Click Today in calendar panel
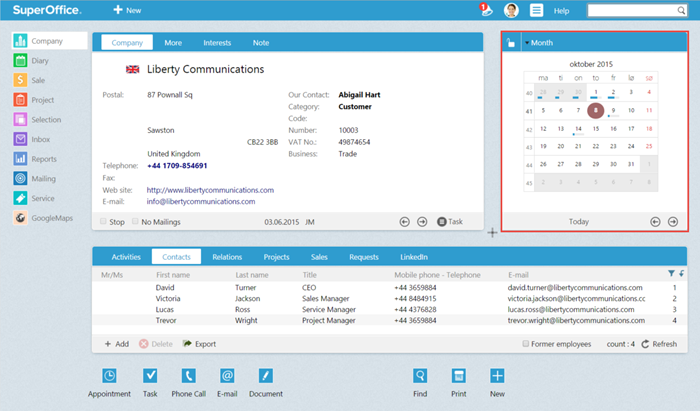This screenshot has width=700, height=411. [x=579, y=222]
